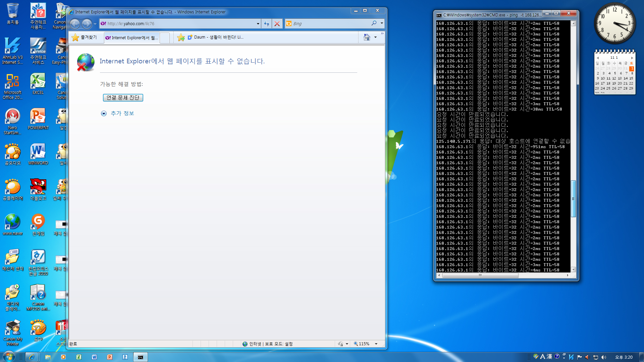Screen dimensions: 644x362
Task: Click the Refresh button in the address bar
Action: point(267,23)
